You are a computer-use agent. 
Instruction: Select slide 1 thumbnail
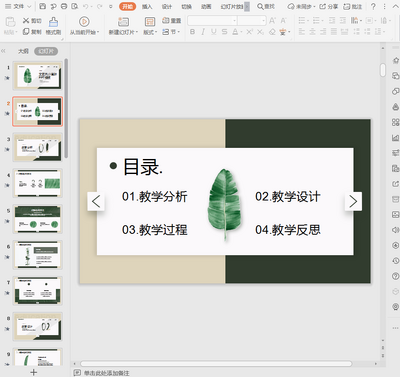click(37, 76)
